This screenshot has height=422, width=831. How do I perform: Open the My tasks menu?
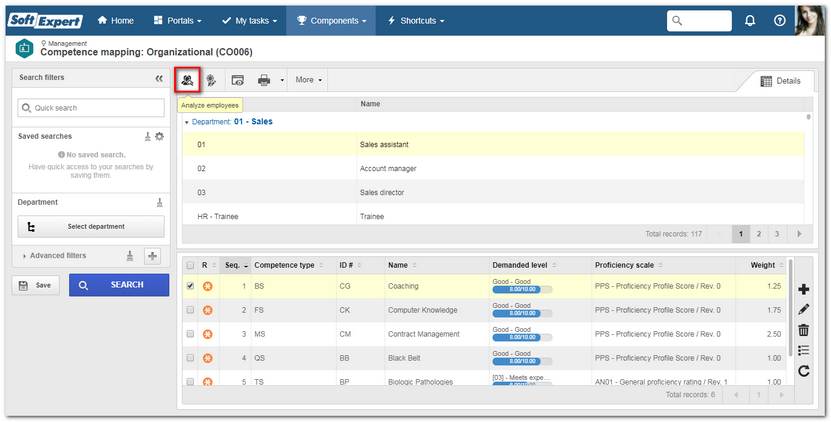tap(250, 21)
